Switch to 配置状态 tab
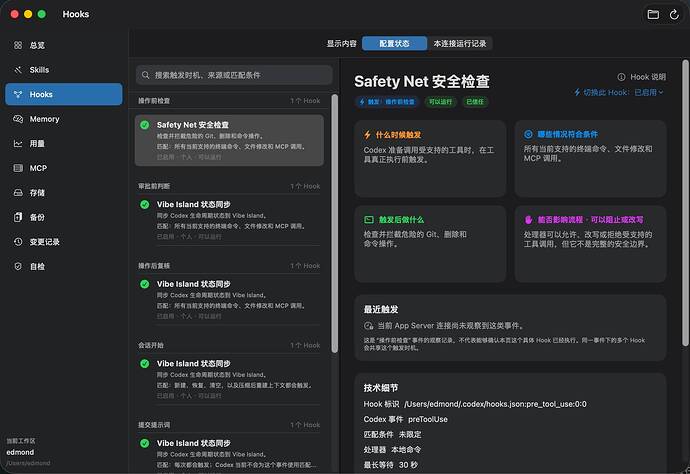The height and width of the screenshot is (474, 690). click(x=394, y=44)
